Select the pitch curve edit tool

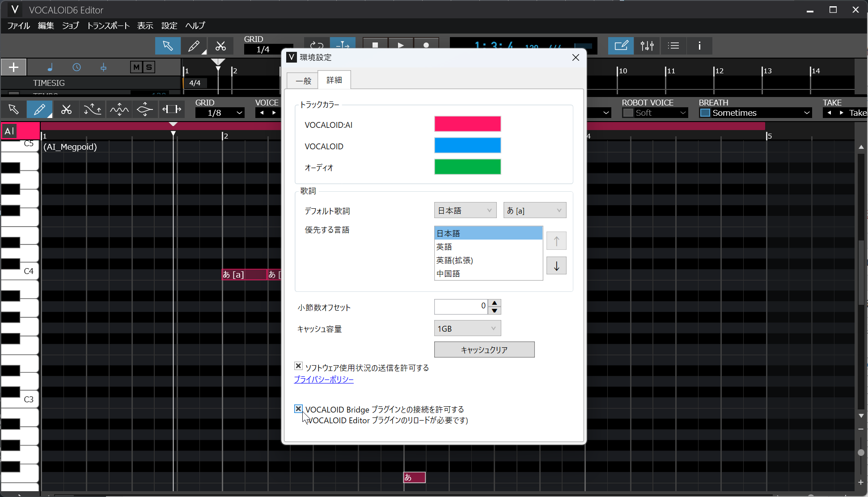93,109
